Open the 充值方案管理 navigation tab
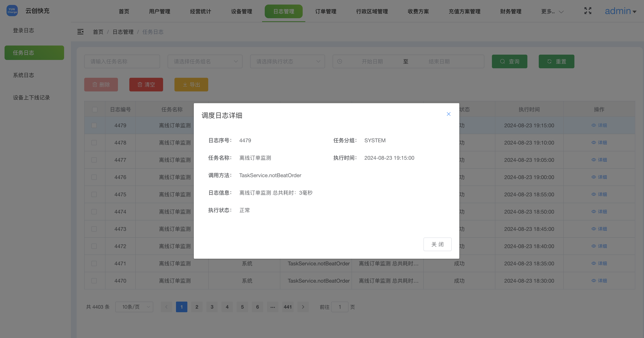Image resolution: width=644 pixels, height=338 pixels. click(x=464, y=12)
